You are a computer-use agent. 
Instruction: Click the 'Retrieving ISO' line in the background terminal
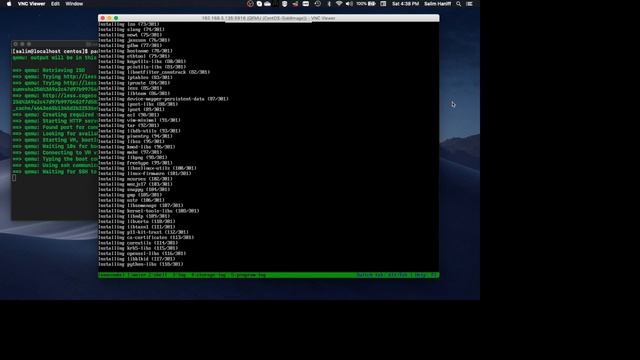click(x=49, y=70)
